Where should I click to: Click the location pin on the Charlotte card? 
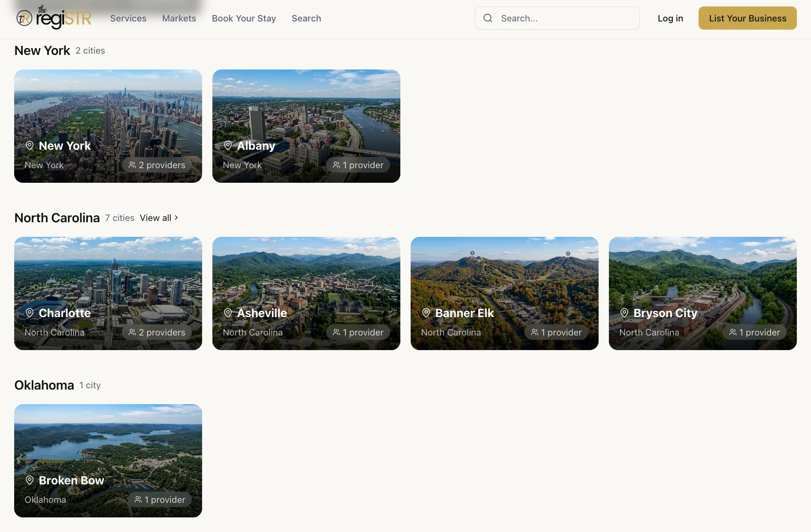click(30, 313)
